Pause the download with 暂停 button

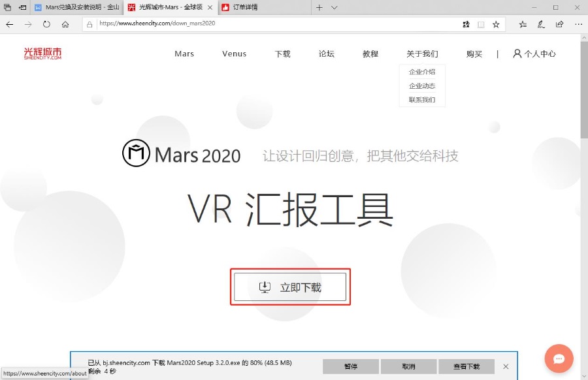tap(351, 366)
